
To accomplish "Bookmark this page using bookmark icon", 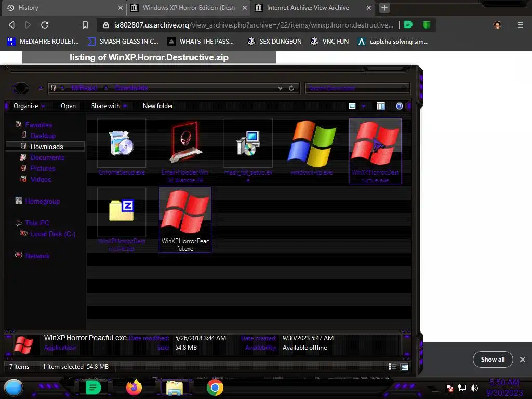I will (x=85, y=25).
